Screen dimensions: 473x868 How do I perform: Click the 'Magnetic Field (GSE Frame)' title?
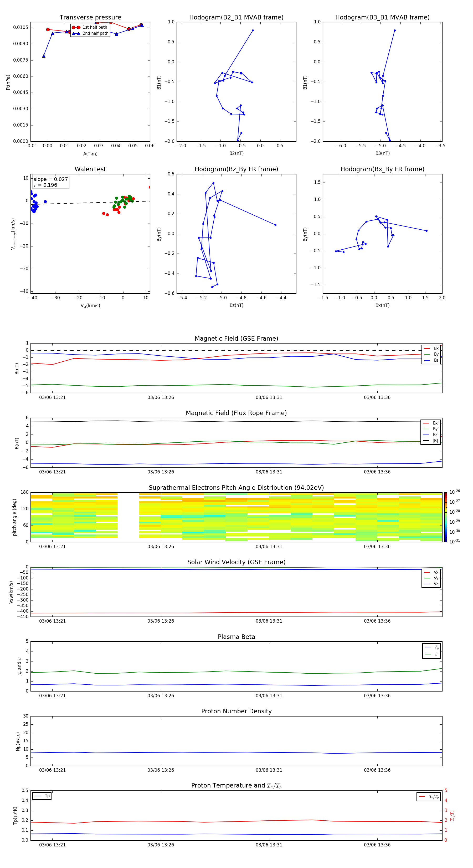click(236, 338)
